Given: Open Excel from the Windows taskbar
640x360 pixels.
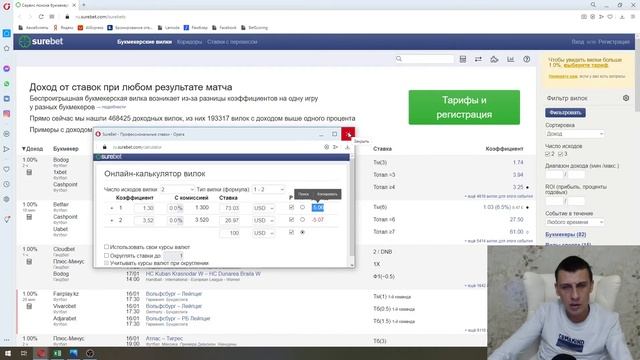Looking at the screenshot, I should pyautogui.click(x=57, y=353).
